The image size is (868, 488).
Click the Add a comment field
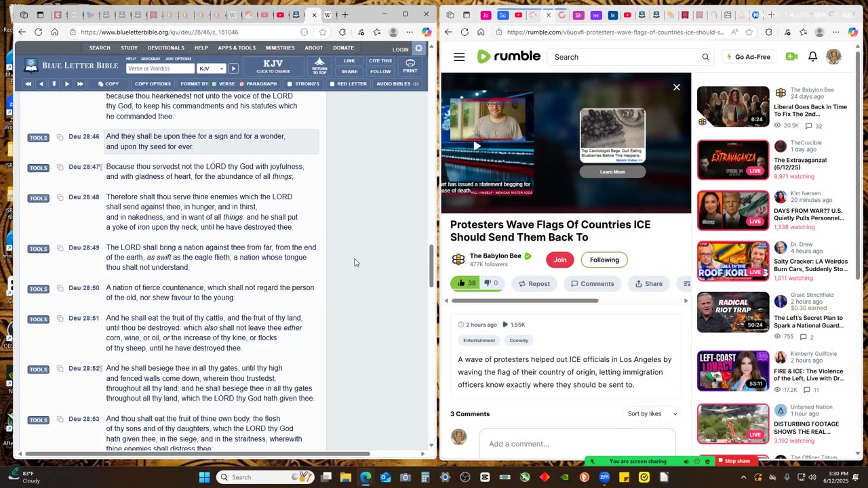(577, 443)
